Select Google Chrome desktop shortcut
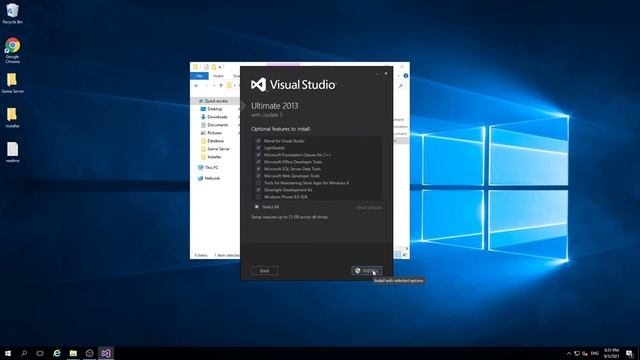The height and width of the screenshot is (360, 640). point(12,50)
